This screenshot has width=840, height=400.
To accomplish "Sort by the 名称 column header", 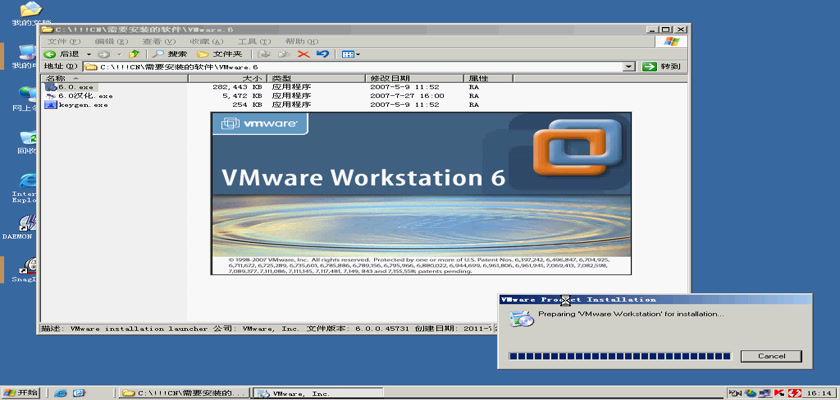I will point(115,78).
